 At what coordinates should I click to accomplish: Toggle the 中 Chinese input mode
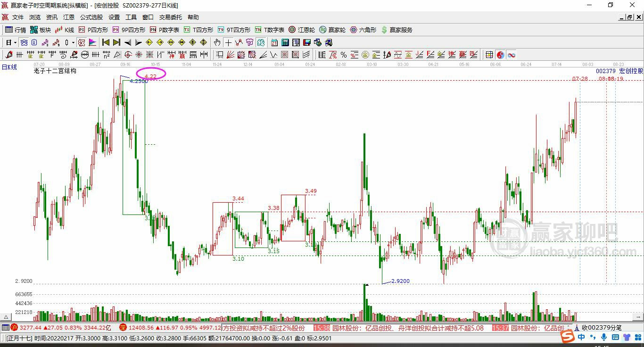(x=581, y=338)
